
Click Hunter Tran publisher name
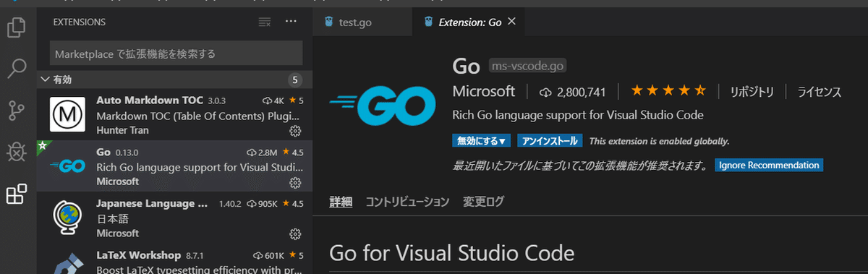click(x=123, y=131)
